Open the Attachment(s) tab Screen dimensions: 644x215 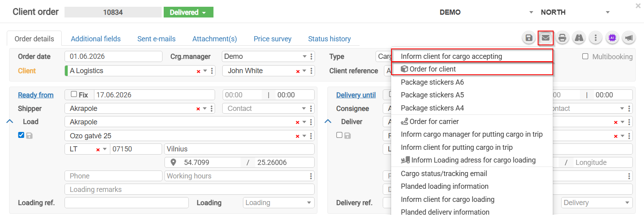pyautogui.click(x=215, y=39)
